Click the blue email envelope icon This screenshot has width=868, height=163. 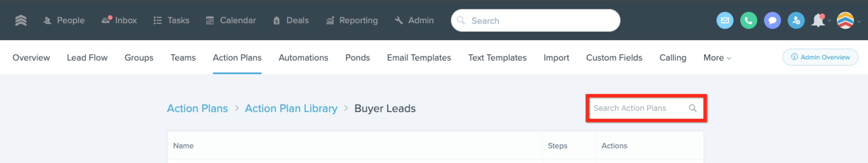(724, 21)
